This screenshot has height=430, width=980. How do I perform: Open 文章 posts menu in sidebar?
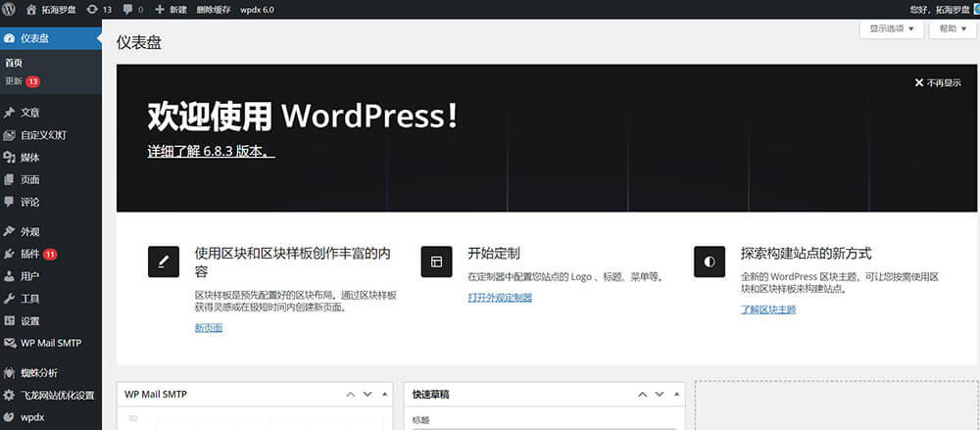[30, 113]
